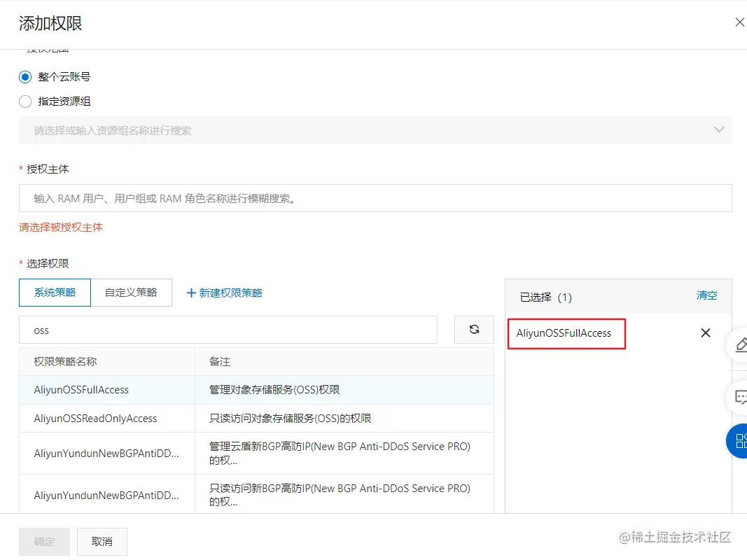
Task: Open the resource group search dropdown
Action: pos(375,130)
